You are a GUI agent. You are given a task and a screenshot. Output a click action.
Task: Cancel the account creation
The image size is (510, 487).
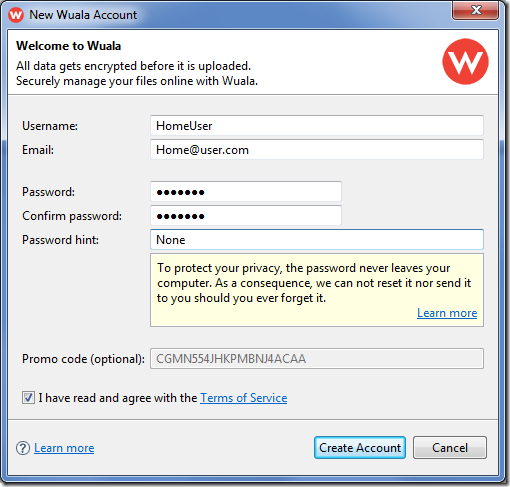point(450,448)
